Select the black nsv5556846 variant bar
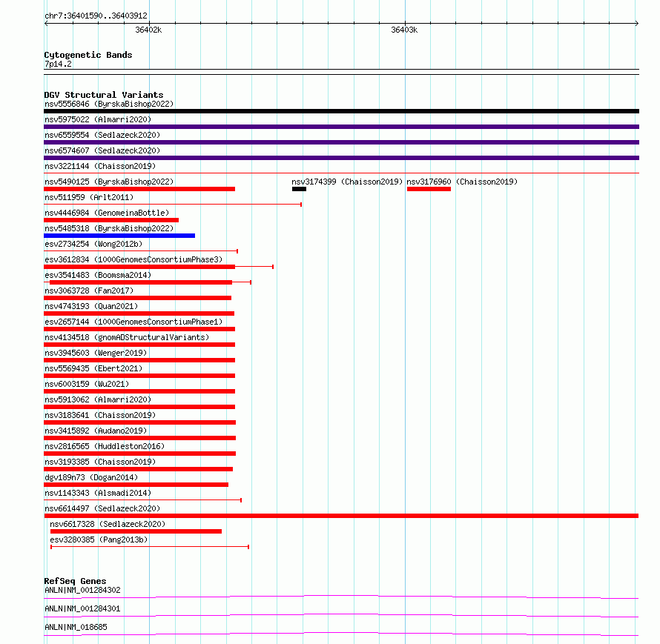Viewport: 660px width, 644px height. [x=341, y=111]
